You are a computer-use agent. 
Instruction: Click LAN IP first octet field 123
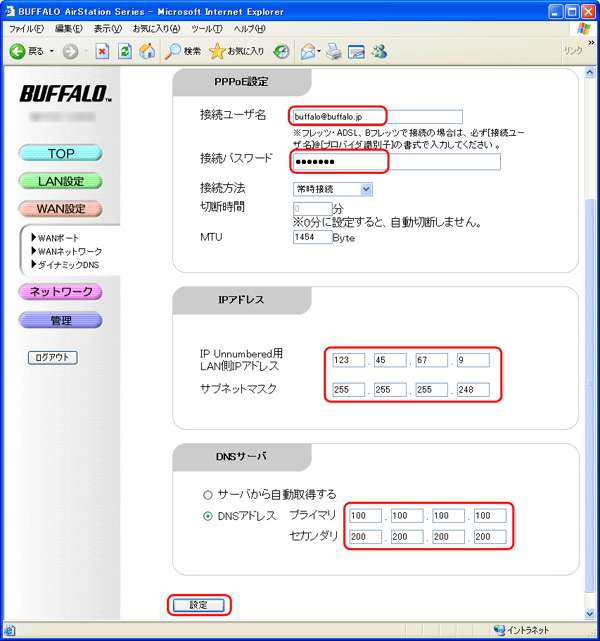point(348,360)
